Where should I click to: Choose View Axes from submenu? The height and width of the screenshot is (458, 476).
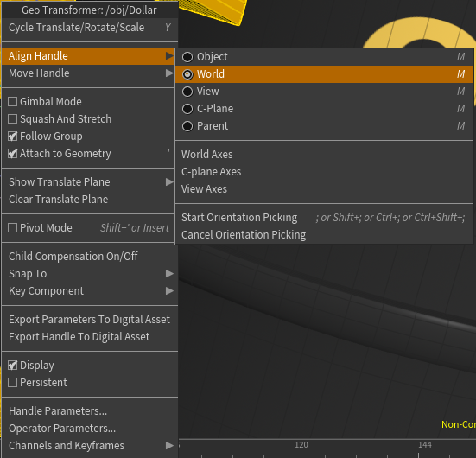[x=324, y=189]
